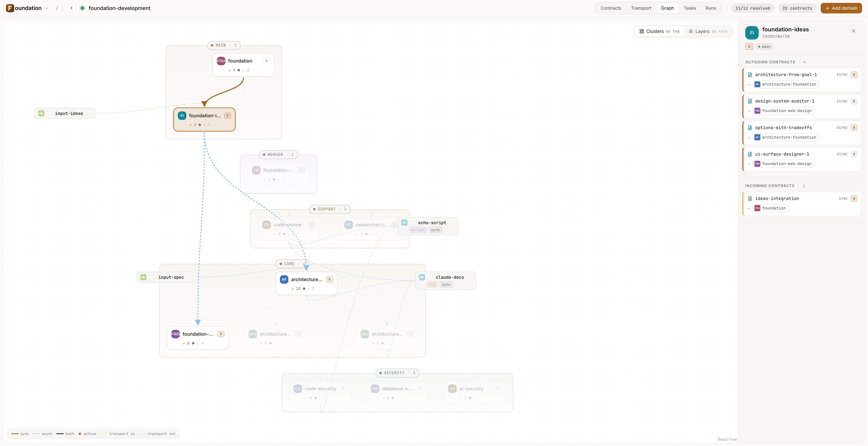
Task: Open the architecture-from-goal-1 contract
Action: point(802,79)
